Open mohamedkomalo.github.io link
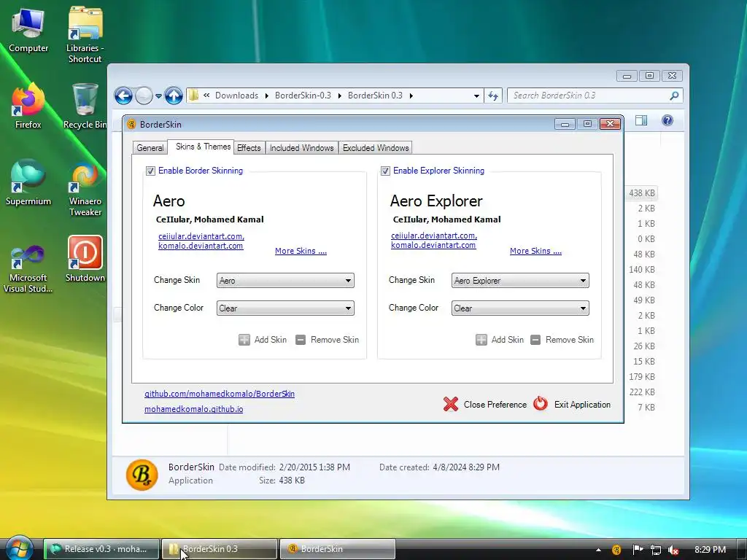This screenshot has height=560, width=747. [193, 409]
